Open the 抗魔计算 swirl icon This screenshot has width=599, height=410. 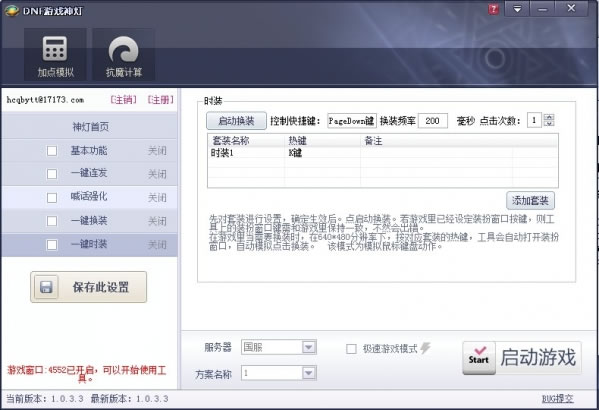123,49
